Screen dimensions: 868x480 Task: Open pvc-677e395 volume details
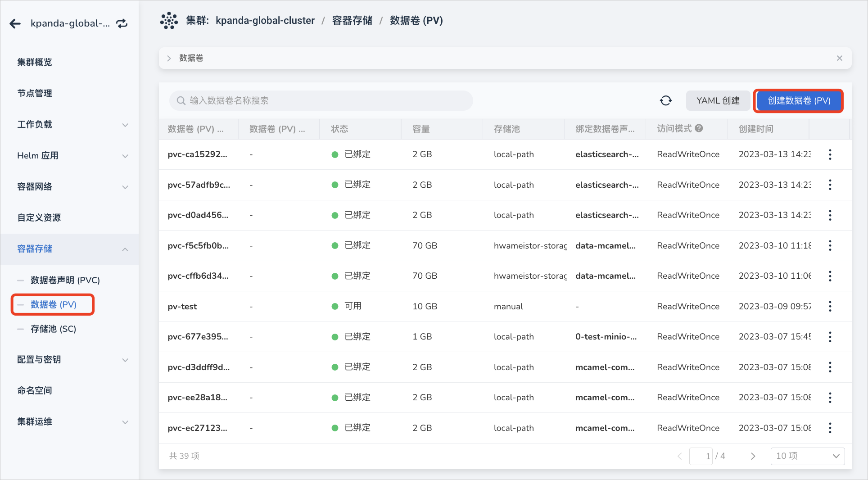pyautogui.click(x=198, y=337)
